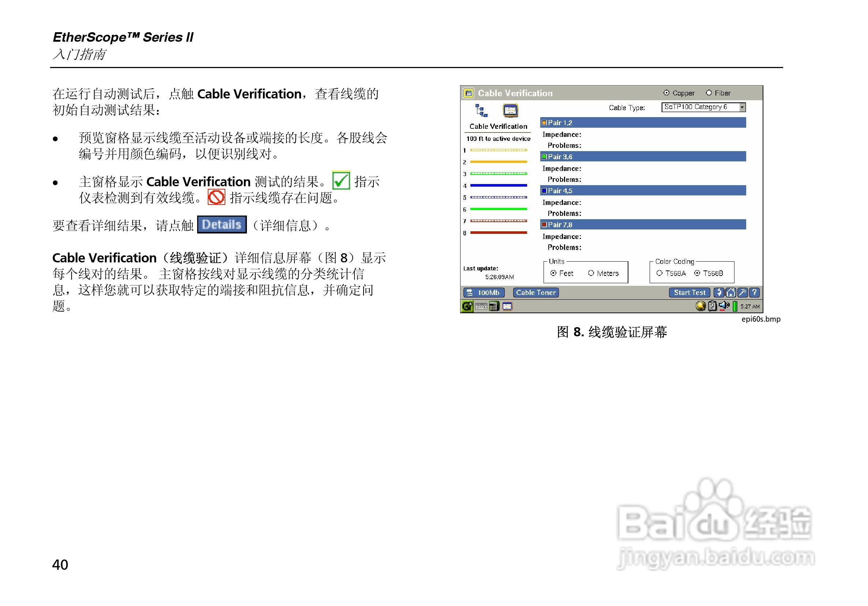Expand the Pair 7,8 header row
Viewport: 868px width, 606px height.
[643, 225]
